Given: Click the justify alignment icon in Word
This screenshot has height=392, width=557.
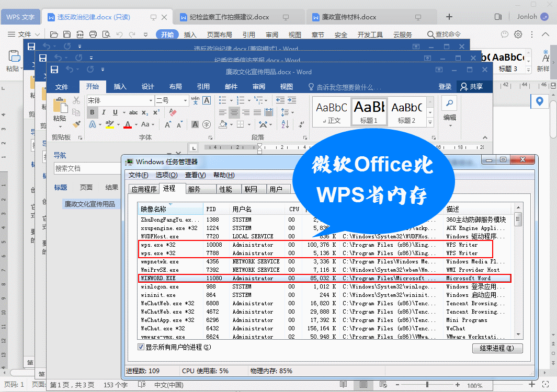Looking at the screenshot, I should pyautogui.click(x=257, y=112).
